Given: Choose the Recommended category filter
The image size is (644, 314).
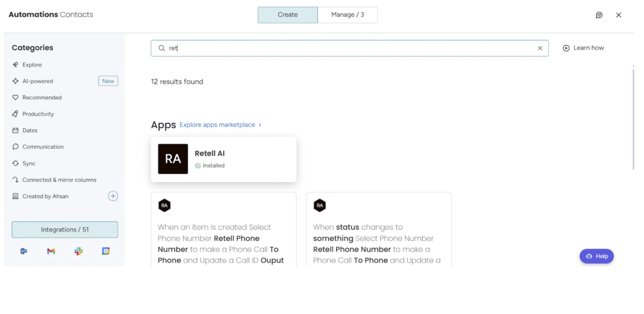Looking at the screenshot, I should [41, 97].
